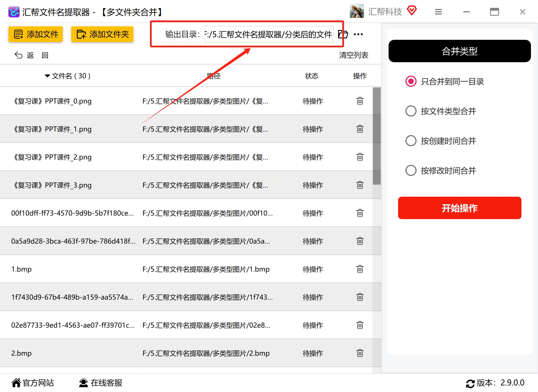Image resolution: width=538 pixels, height=392 pixels.
Task: Click the 添加文件夹 button
Action: (102, 34)
